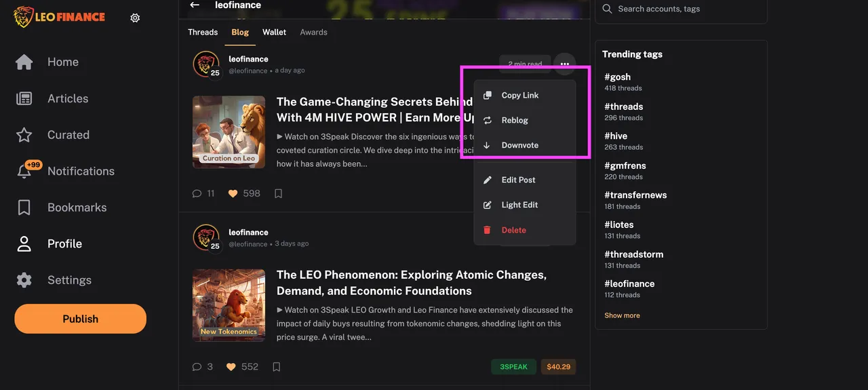
Task: Open the #hive trending tag
Action: 616,136
